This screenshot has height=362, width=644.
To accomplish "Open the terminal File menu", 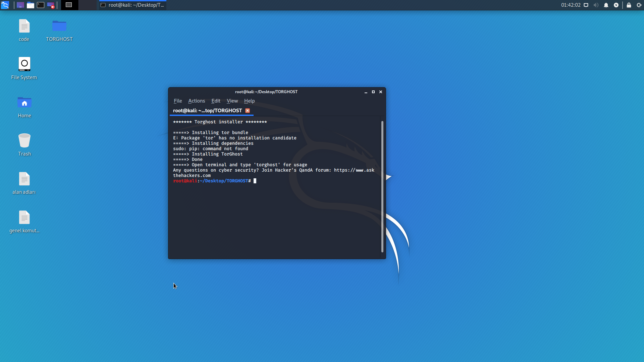I will tap(178, 101).
